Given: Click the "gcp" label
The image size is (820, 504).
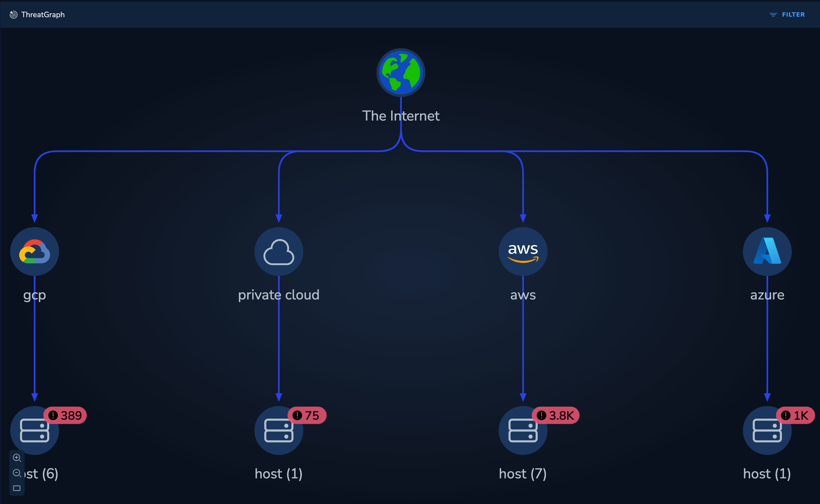Looking at the screenshot, I should [35, 296].
